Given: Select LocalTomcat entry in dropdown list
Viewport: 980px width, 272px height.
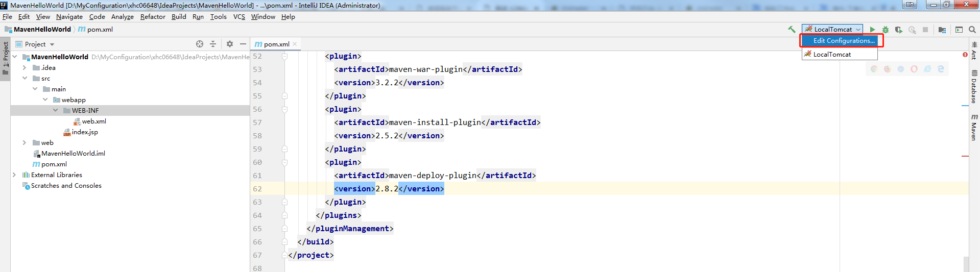Looking at the screenshot, I should coord(840,54).
